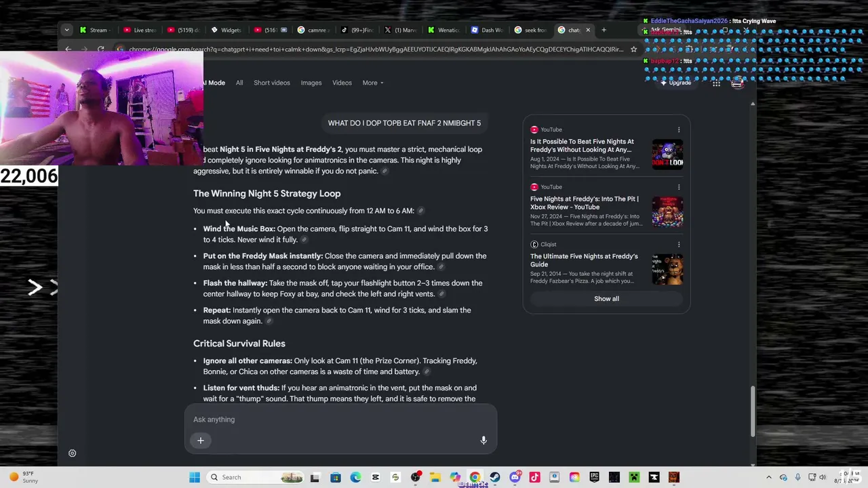Open 'Is It Possible To Beat' video thumbnail

(667, 155)
